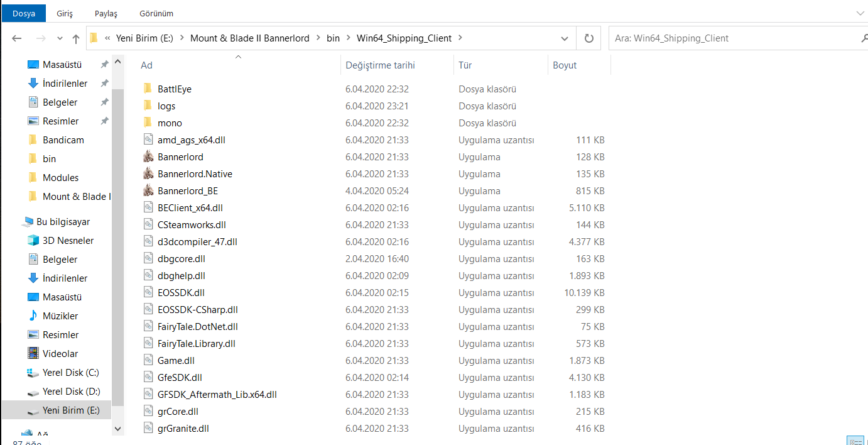This screenshot has width=868, height=445.
Task: Select GfeSDK.dll file name
Action: pos(180,378)
